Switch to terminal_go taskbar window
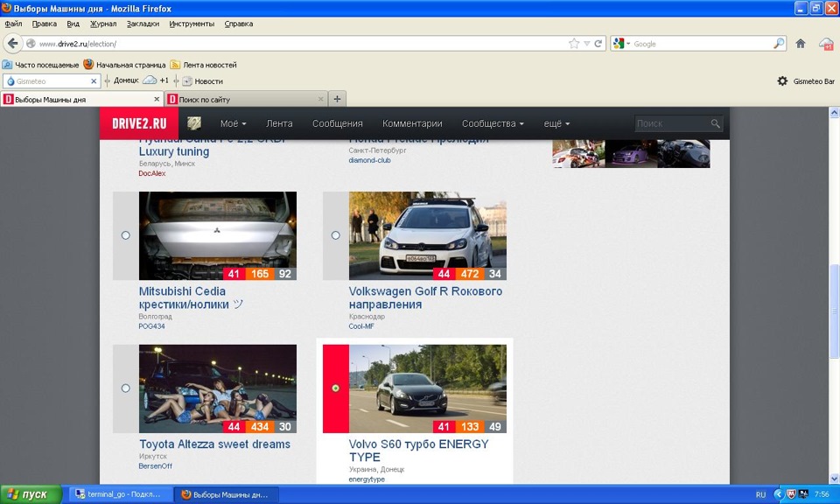 (122, 494)
